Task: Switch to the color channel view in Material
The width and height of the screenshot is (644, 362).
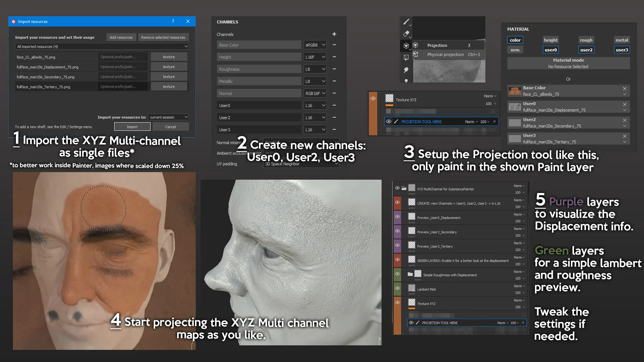Action: click(515, 40)
